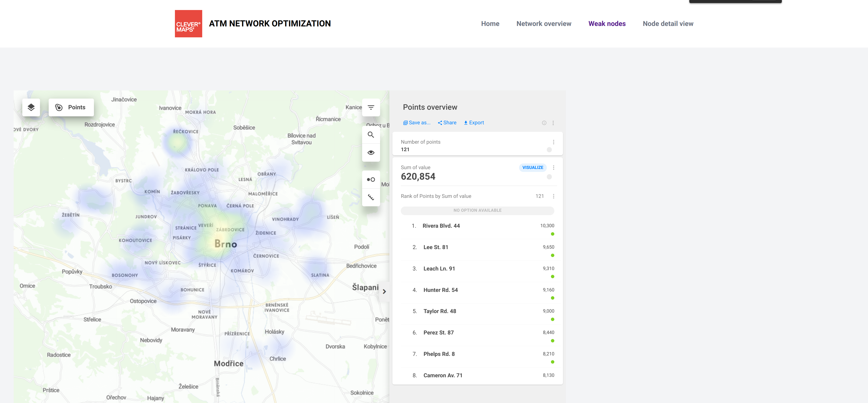Open the map layers icon

coord(31,107)
